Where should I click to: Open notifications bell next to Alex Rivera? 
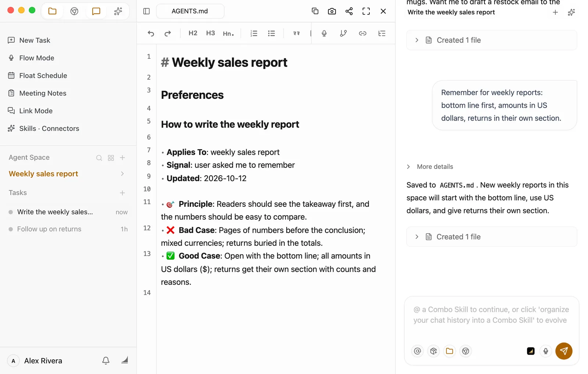click(x=106, y=361)
